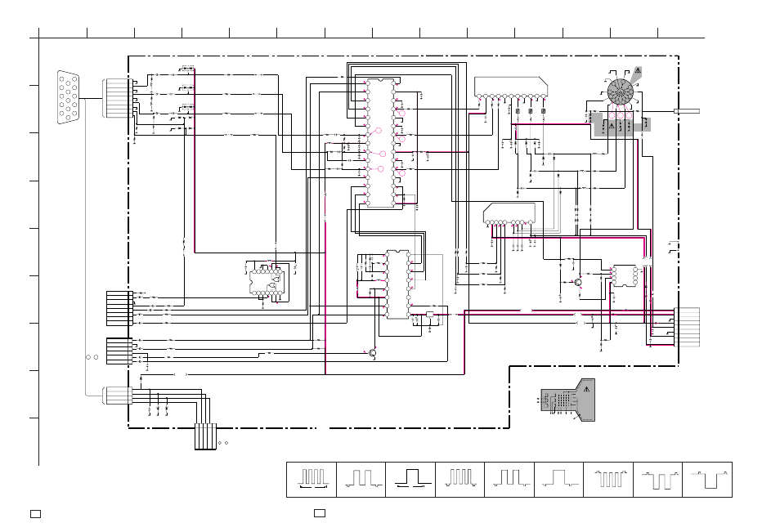Open the third waveform with bold single pulse
Image resolution: width=780 pixels, height=532 pixels.
point(410,480)
